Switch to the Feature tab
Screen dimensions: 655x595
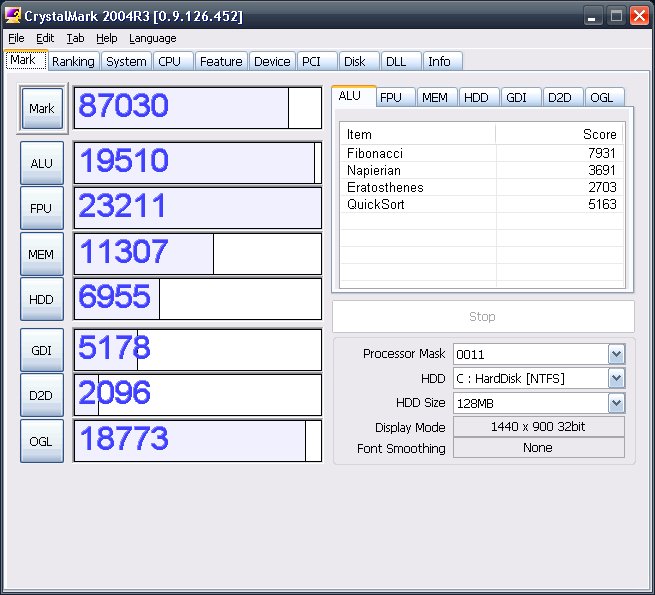click(221, 61)
